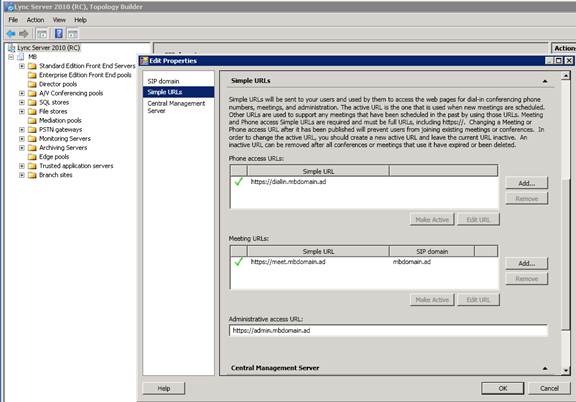This screenshot has width=576, height=402.
Task: Click Add button for Phone access URLs
Action: coord(526,183)
